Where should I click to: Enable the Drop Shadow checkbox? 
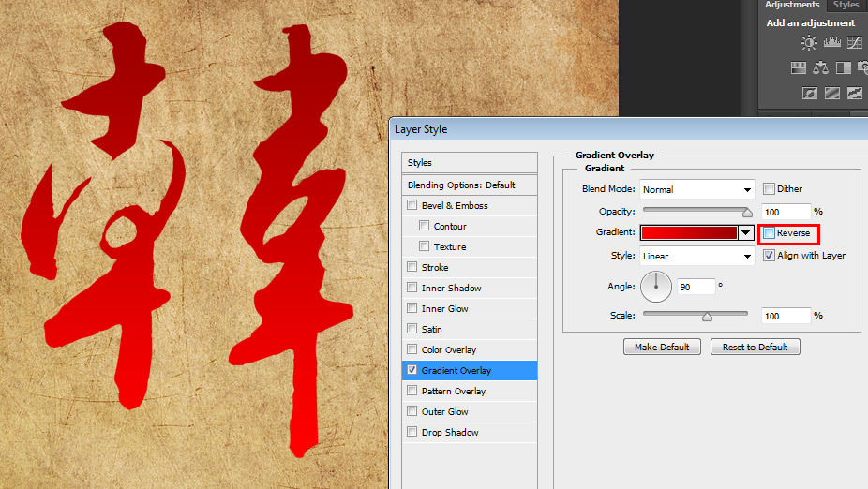pos(412,432)
